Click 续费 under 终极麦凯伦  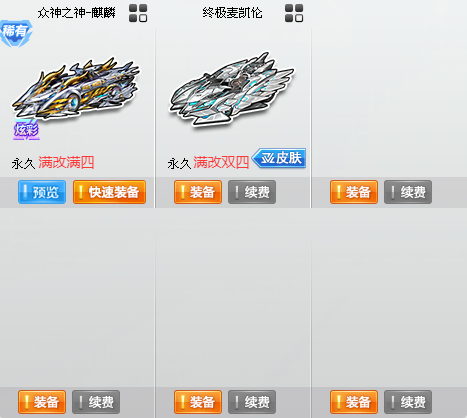(x=252, y=192)
